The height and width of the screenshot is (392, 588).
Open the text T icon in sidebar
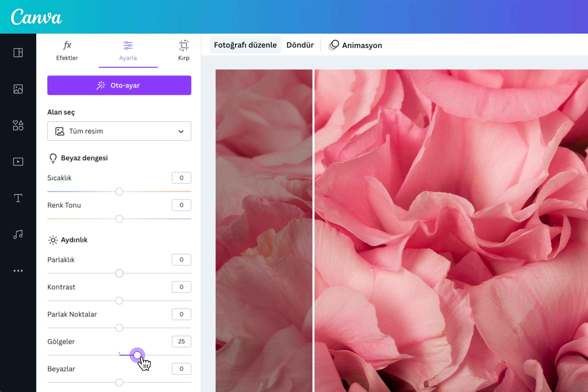click(18, 198)
